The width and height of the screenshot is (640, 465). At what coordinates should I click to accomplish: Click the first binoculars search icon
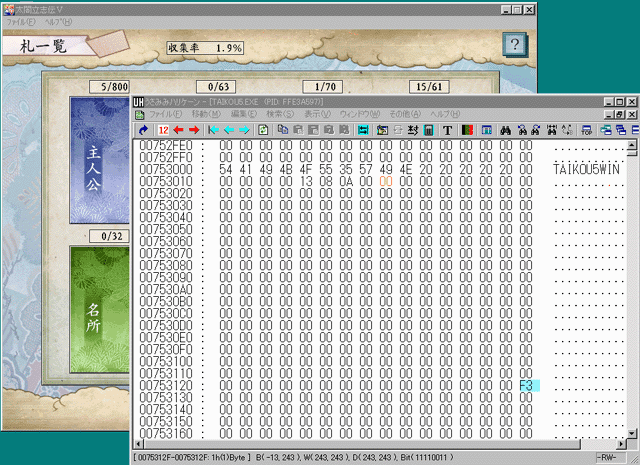tap(504, 130)
